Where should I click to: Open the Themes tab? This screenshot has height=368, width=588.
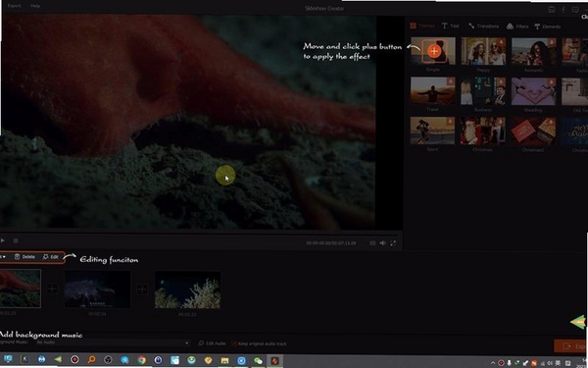pos(422,26)
